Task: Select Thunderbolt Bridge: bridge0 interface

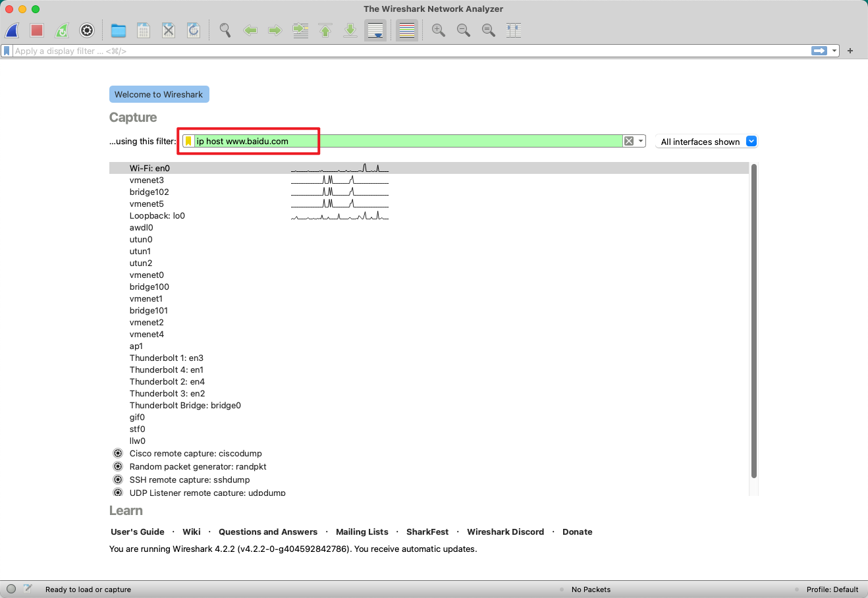Action: [x=429, y=405]
